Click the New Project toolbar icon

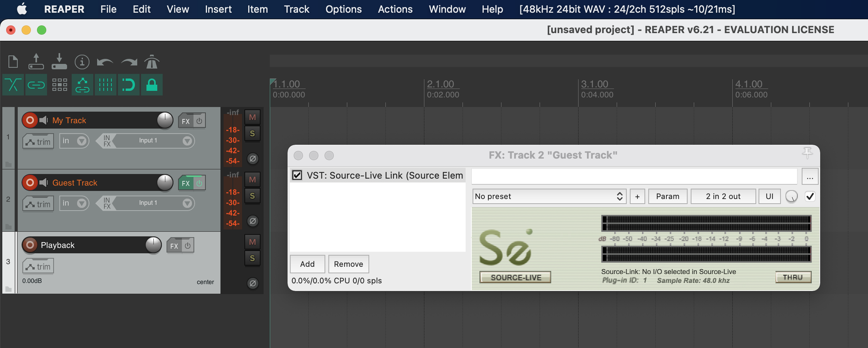coord(13,62)
